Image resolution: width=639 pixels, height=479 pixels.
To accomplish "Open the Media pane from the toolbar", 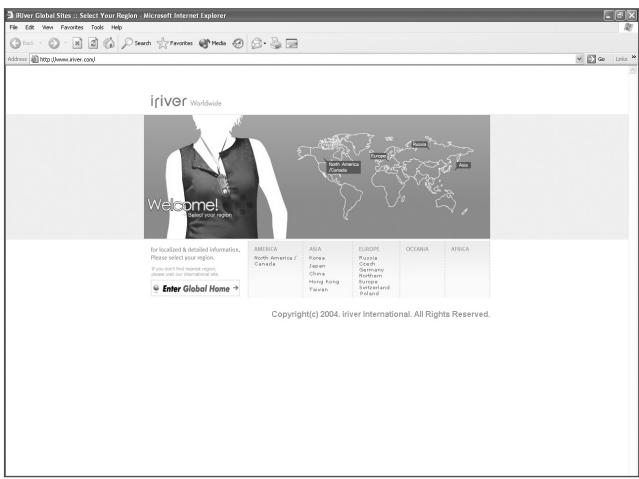I will coord(212,43).
